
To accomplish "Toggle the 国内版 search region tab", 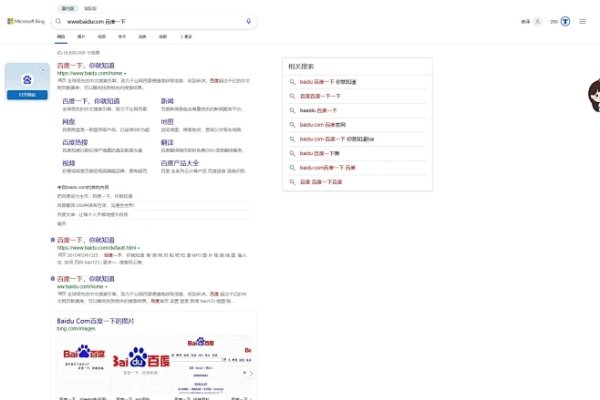I will [x=69, y=6].
